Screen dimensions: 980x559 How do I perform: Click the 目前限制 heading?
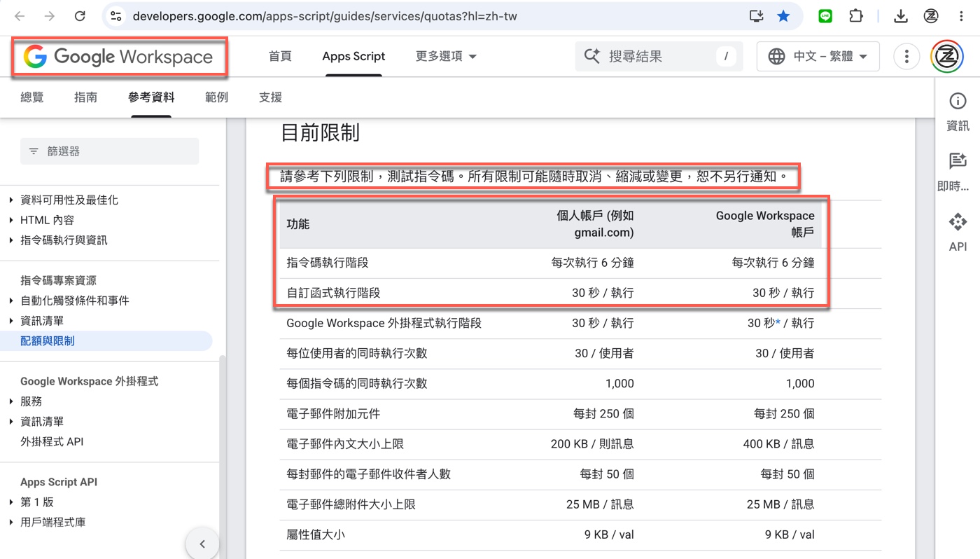point(320,132)
